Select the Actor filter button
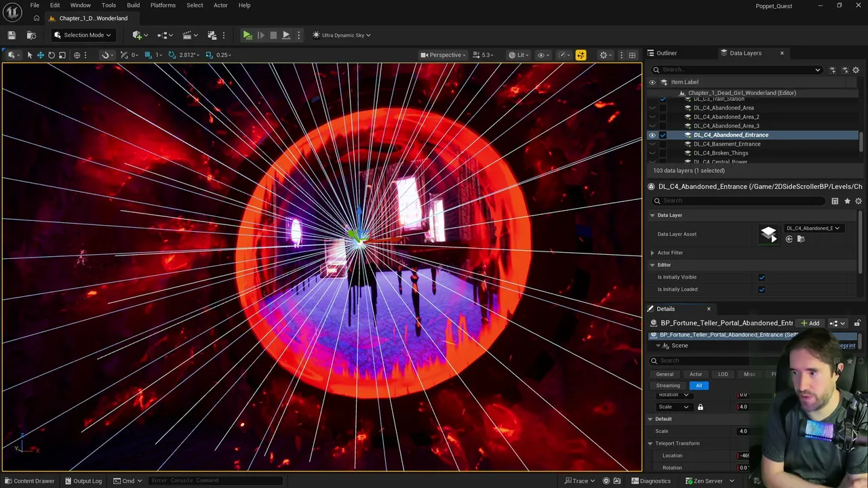Image resolution: width=868 pixels, height=488 pixels. click(696, 374)
